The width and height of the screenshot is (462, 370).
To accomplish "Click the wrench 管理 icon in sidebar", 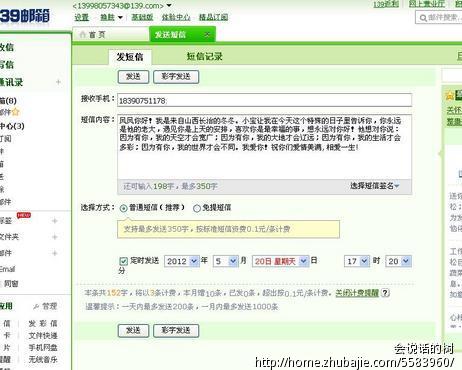I will click(x=36, y=306).
